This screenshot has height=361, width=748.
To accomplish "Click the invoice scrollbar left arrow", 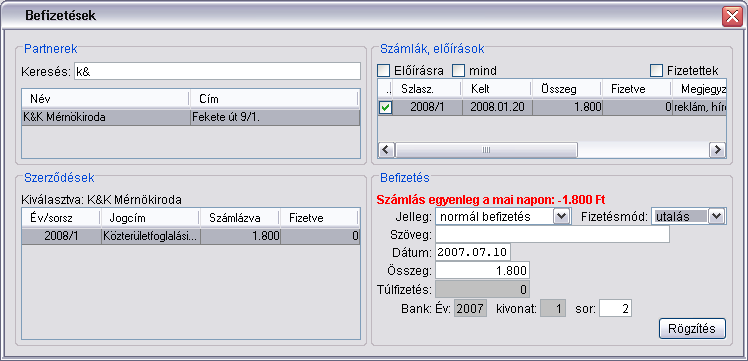I will tap(385, 150).
